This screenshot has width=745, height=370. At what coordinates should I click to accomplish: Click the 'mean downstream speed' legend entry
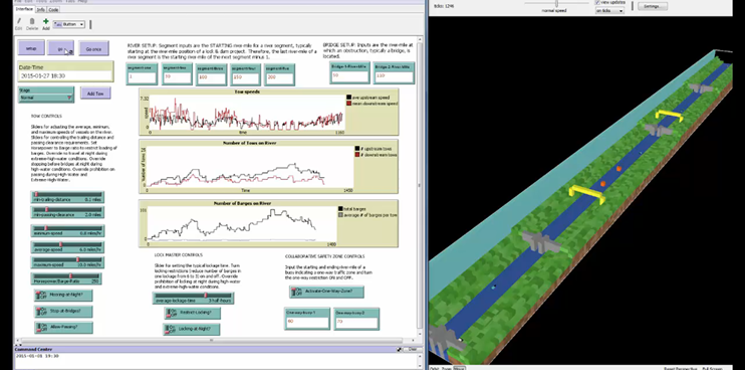point(372,103)
